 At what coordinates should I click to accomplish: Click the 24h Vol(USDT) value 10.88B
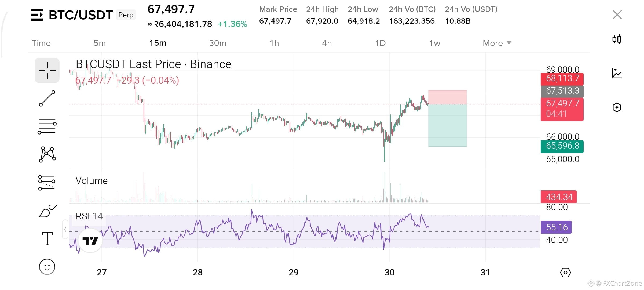(458, 21)
